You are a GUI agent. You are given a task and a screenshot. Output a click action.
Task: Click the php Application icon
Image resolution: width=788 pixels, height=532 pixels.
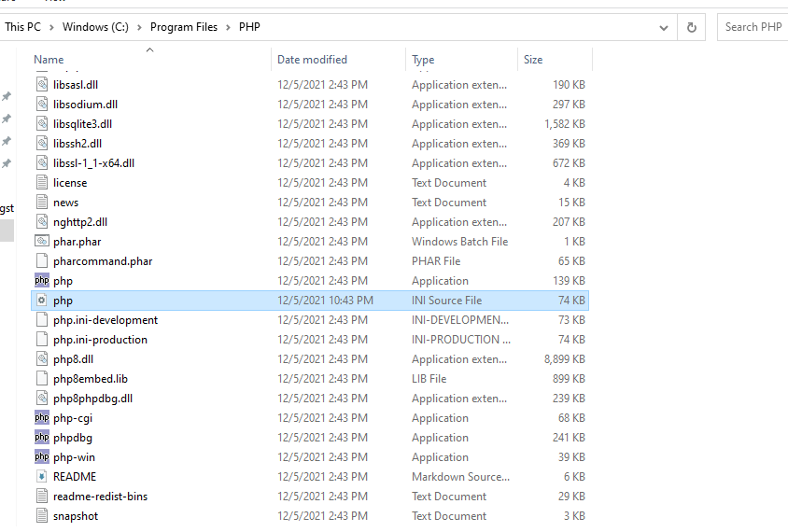pyautogui.click(x=42, y=280)
